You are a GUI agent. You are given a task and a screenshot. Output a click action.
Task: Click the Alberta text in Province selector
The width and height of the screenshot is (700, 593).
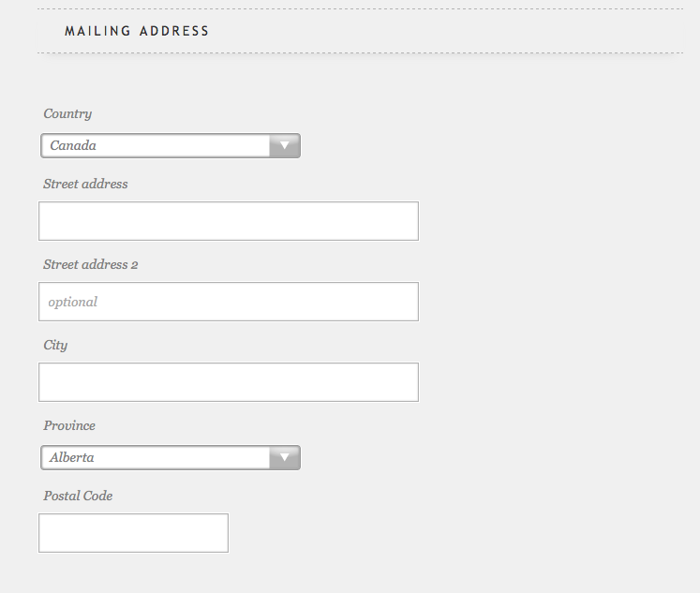[x=72, y=457]
